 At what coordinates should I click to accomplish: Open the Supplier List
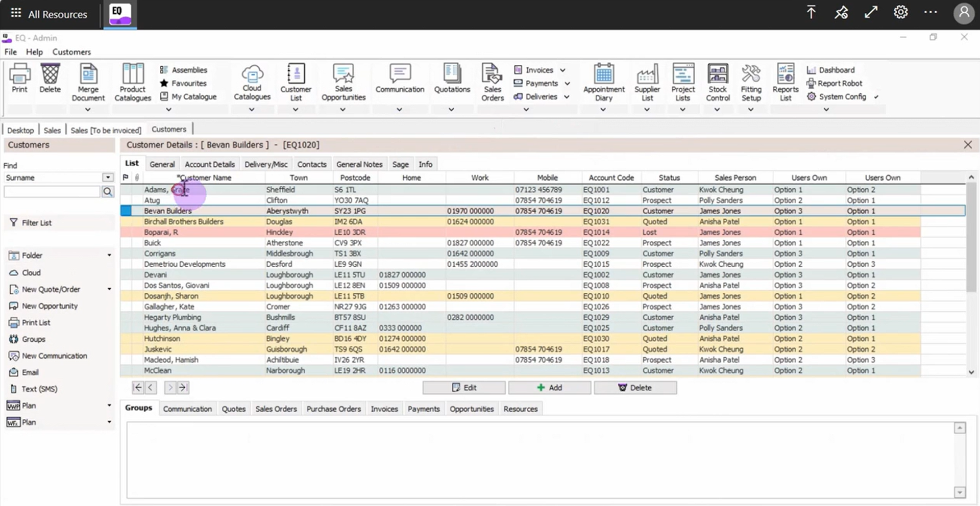(x=647, y=82)
